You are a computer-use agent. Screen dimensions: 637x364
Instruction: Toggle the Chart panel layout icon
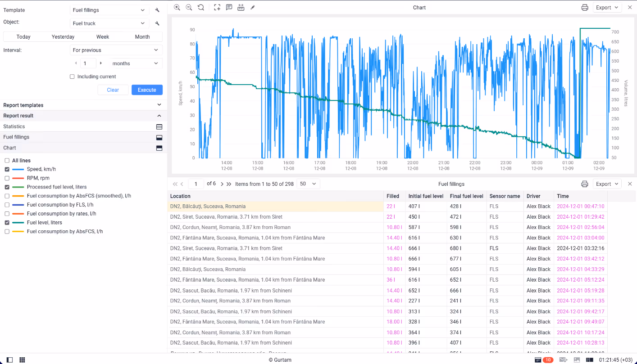159,148
